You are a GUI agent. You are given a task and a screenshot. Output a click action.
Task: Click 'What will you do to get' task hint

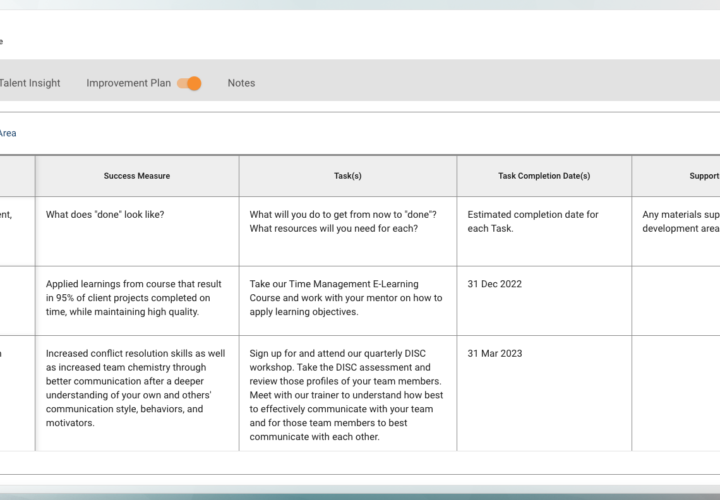[x=348, y=231]
